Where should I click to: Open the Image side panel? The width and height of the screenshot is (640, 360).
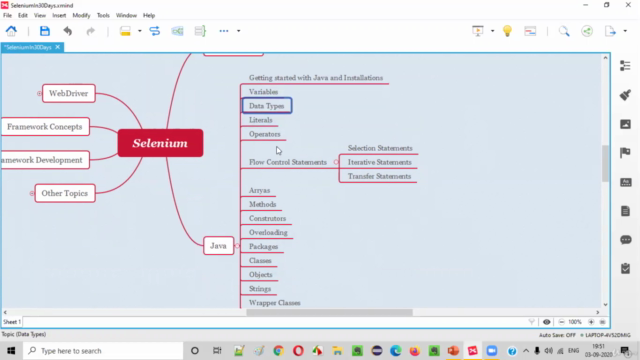click(625, 124)
